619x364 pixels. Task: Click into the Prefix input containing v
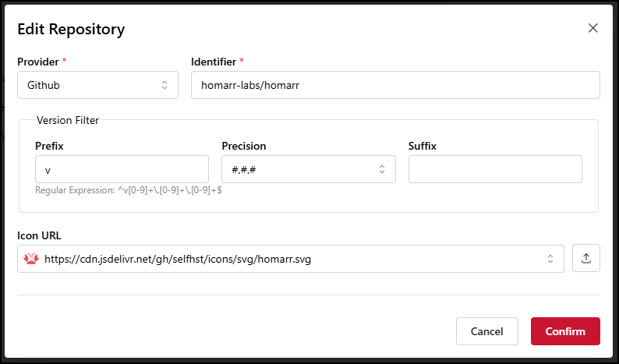(x=122, y=169)
